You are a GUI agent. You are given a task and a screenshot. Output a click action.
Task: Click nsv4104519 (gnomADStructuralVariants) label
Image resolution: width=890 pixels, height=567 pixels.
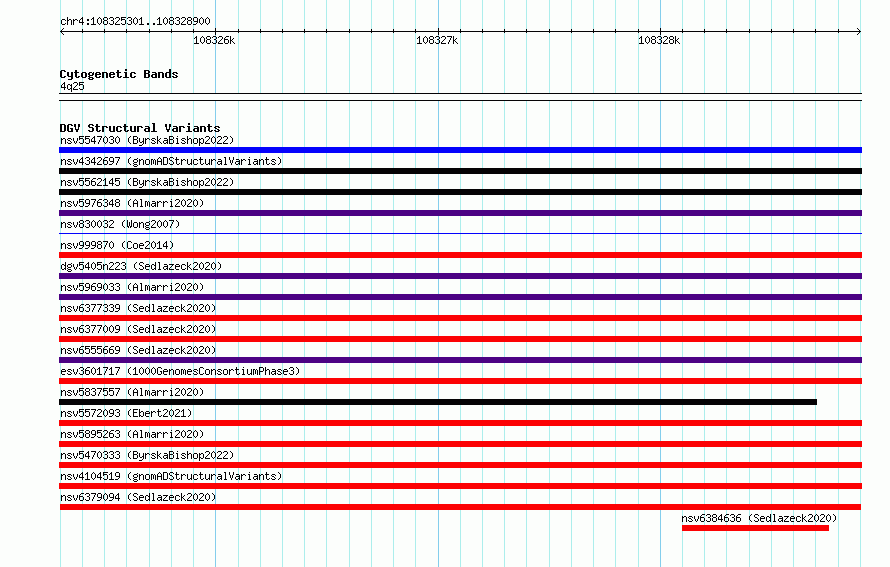(x=171, y=476)
